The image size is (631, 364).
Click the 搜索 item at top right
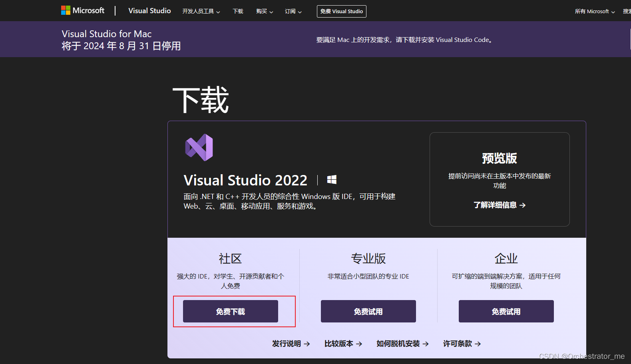[627, 11]
